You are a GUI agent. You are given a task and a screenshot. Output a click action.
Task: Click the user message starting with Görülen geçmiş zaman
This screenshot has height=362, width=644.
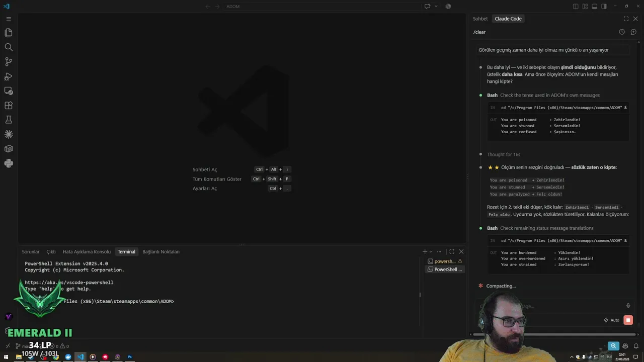point(552,50)
